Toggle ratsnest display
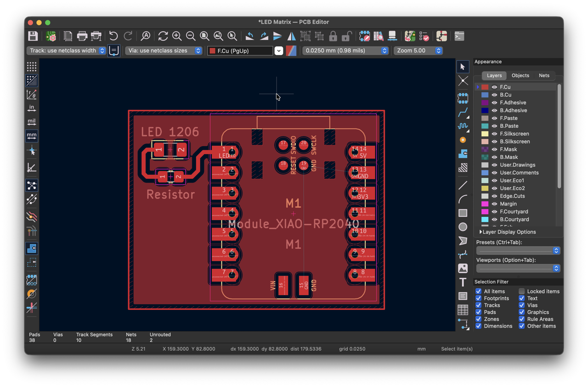This screenshot has width=588, height=387. click(32, 185)
